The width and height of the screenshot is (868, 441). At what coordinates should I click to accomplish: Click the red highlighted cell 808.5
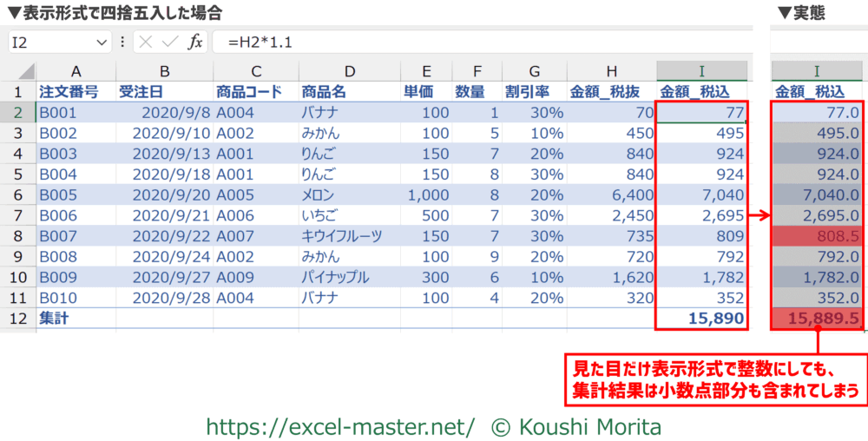pyautogui.click(x=817, y=235)
